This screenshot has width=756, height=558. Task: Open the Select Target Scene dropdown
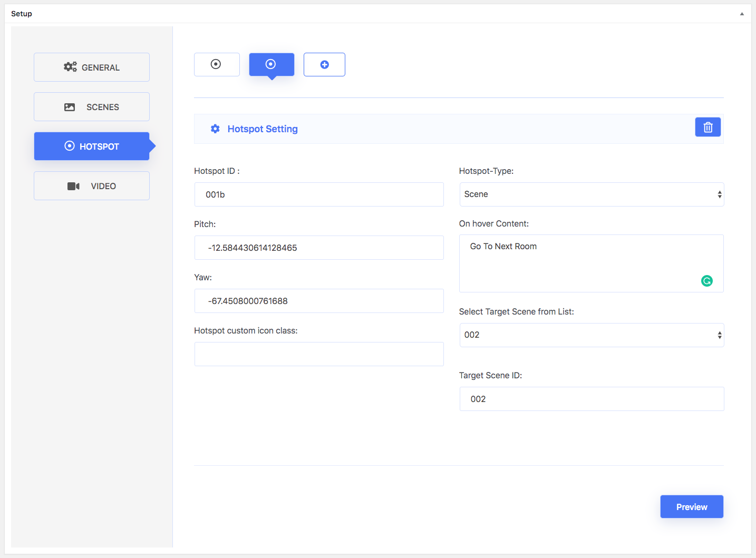pos(591,335)
